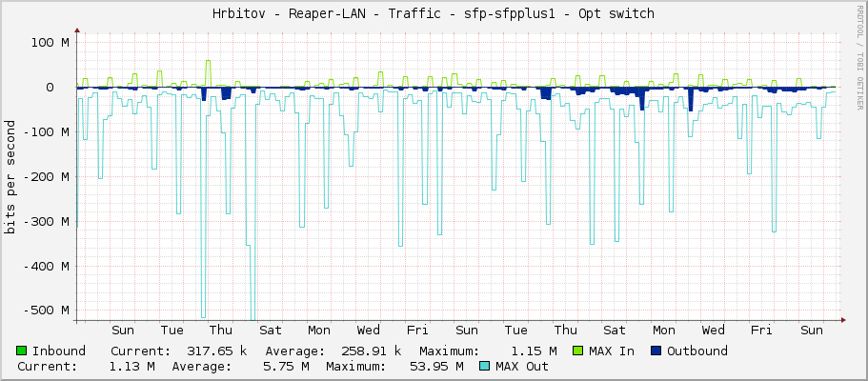868x381 pixels.
Task: Click the first 'Fri' x-axis label
Action: point(417,331)
